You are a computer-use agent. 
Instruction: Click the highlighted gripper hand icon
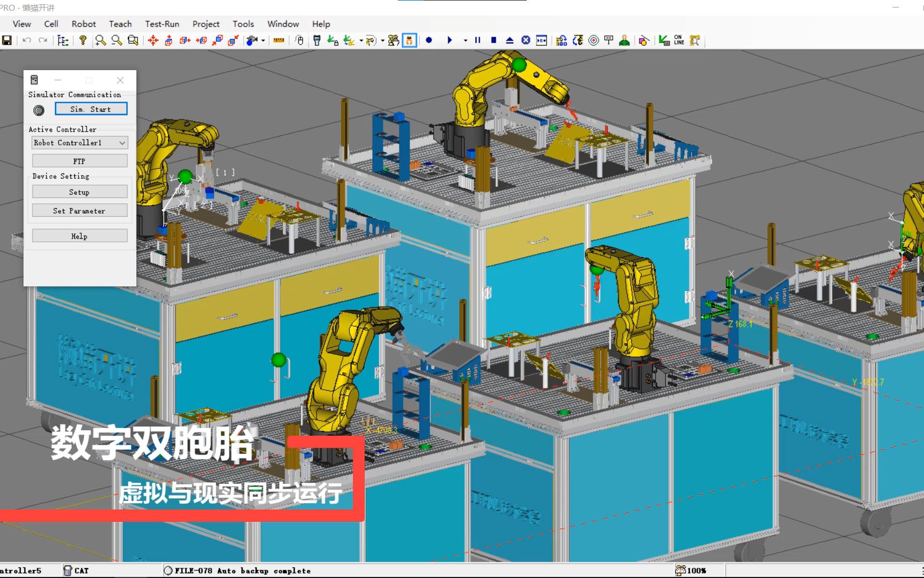click(x=410, y=41)
